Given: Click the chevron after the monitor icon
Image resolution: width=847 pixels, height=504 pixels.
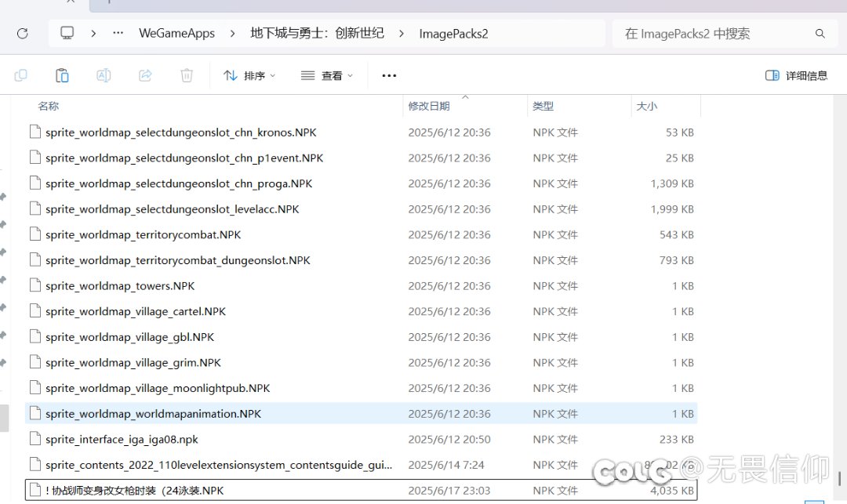Looking at the screenshot, I should [x=93, y=34].
